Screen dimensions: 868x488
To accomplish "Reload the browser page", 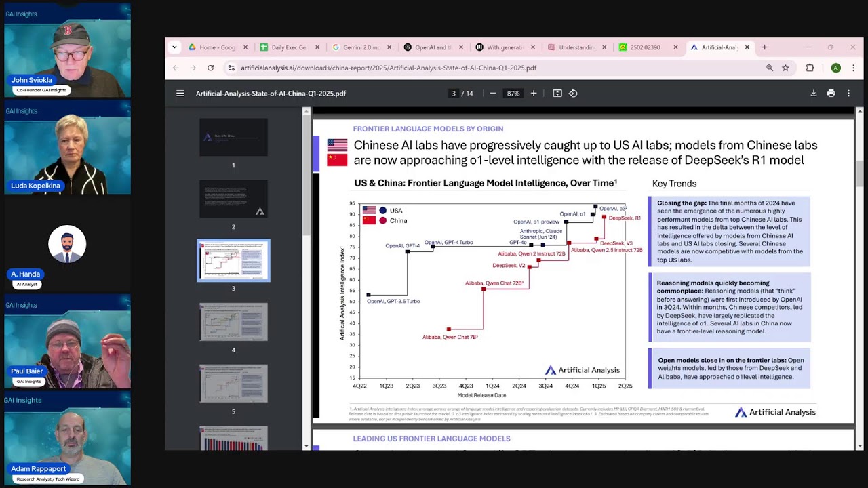I will (210, 68).
